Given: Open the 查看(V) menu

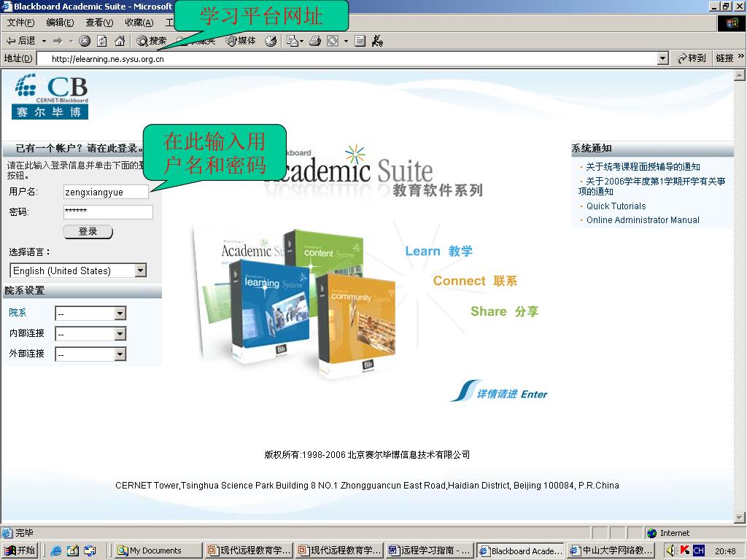Looking at the screenshot, I should (99, 23).
